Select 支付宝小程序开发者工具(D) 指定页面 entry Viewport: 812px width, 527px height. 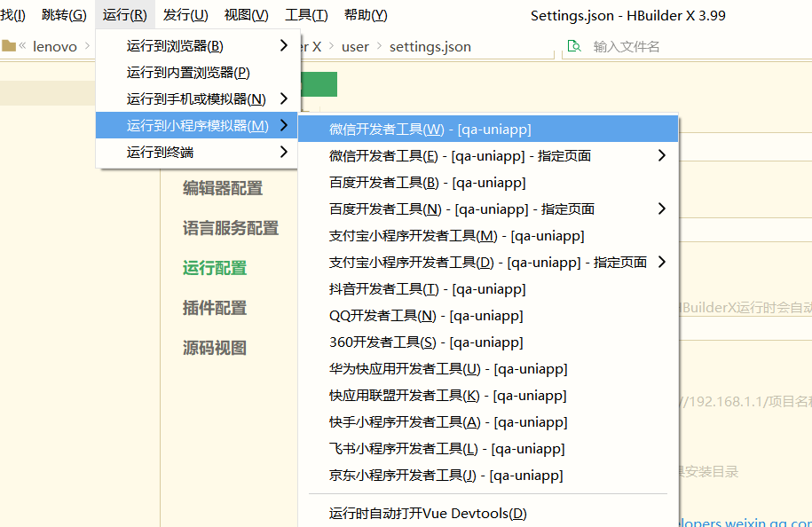click(x=488, y=263)
